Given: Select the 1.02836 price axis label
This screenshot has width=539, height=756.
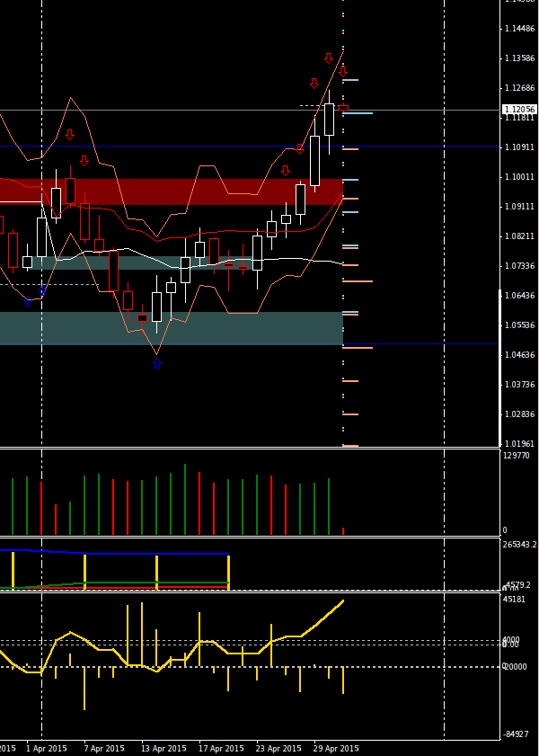Looking at the screenshot, I should click(520, 414).
